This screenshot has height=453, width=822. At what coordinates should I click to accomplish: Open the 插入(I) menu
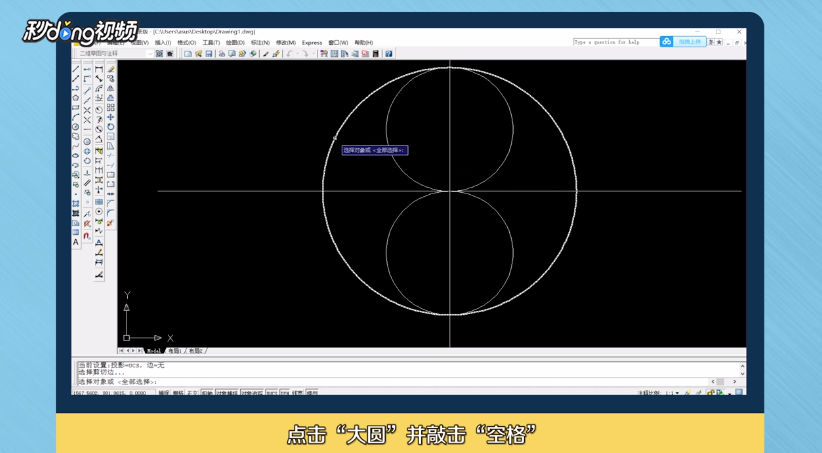[163, 42]
